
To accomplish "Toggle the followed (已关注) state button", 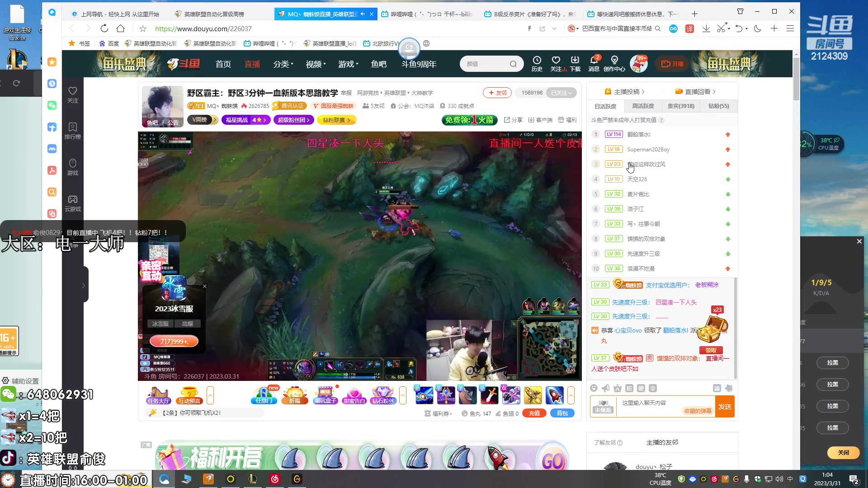I will (x=561, y=93).
